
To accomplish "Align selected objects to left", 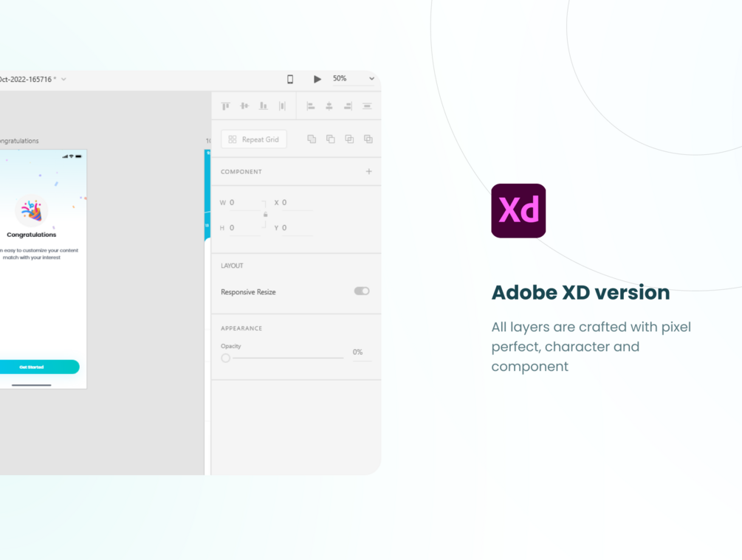I will click(310, 106).
